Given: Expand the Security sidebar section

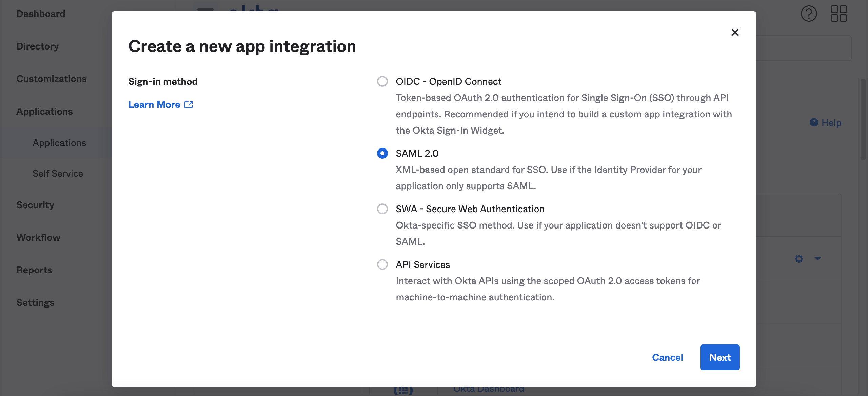Looking at the screenshot, I should pyautogui.click(x=35, y=205).
